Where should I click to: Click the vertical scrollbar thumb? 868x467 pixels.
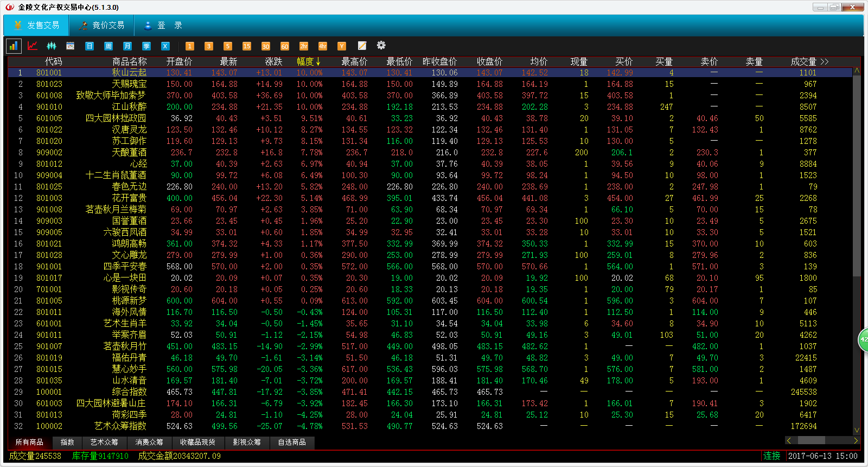(x=857, y=176)
